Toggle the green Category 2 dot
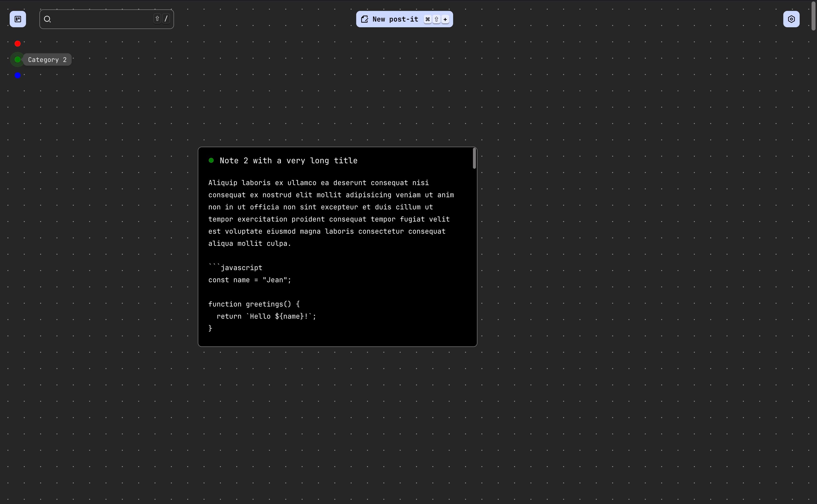Screen dimensions: 817x504 [x=18, y=59]
